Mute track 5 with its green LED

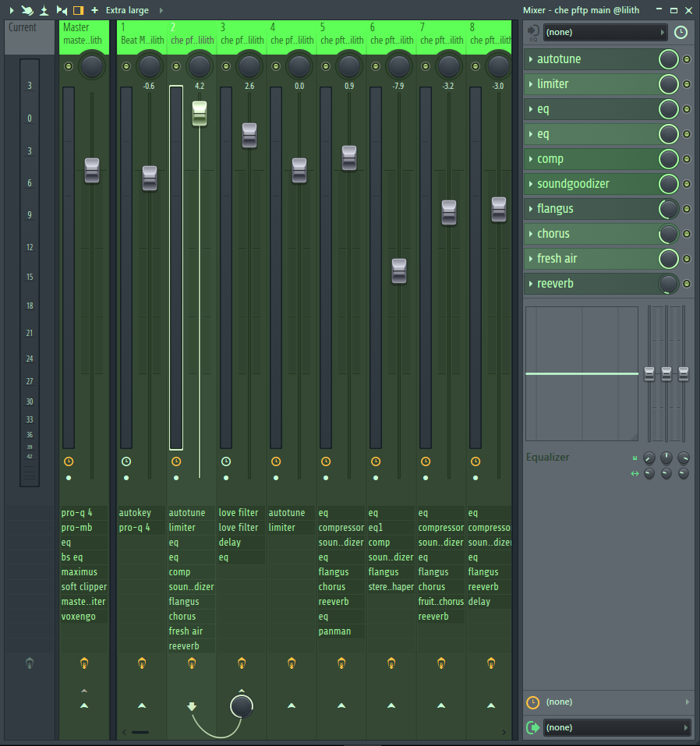click(326, 66)
